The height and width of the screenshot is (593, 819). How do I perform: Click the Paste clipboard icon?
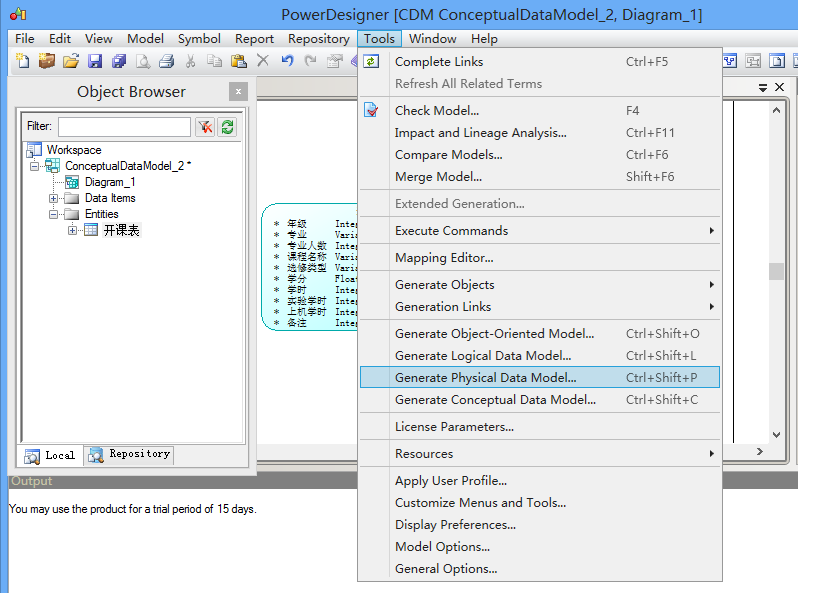(239, 61)
